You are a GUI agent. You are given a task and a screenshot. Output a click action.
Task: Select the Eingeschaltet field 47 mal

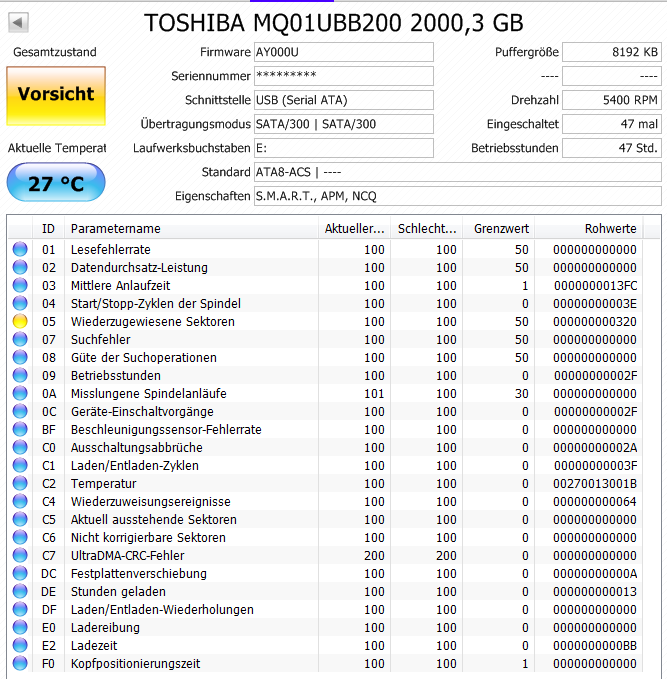(x=612, y=124)
